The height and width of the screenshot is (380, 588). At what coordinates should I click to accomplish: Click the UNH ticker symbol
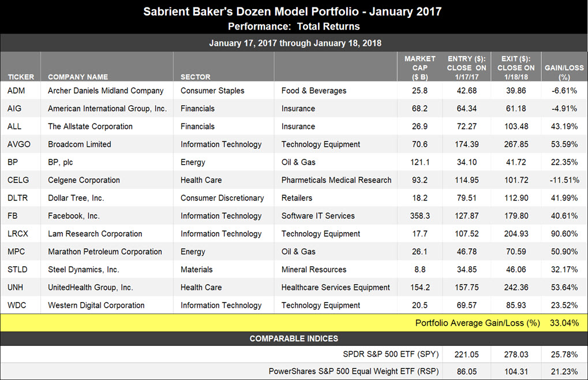(x=15, y=288)
